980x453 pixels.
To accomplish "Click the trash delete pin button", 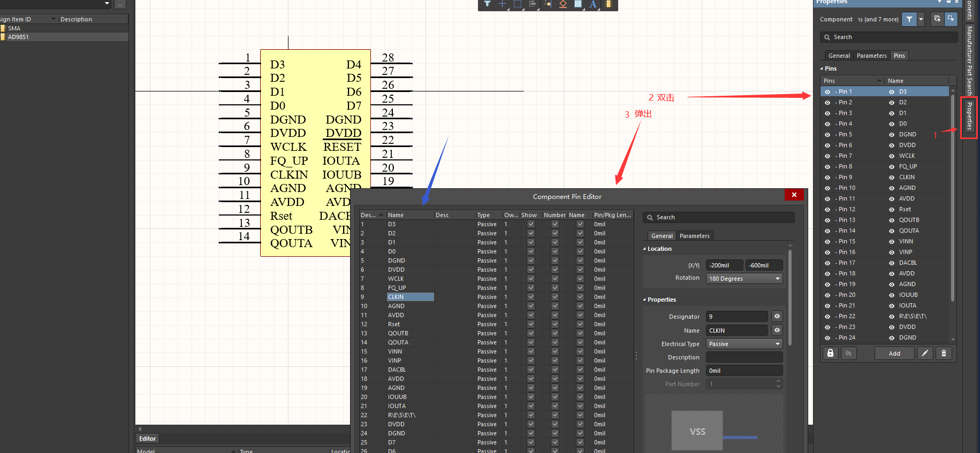I will (x=944, y=353).
